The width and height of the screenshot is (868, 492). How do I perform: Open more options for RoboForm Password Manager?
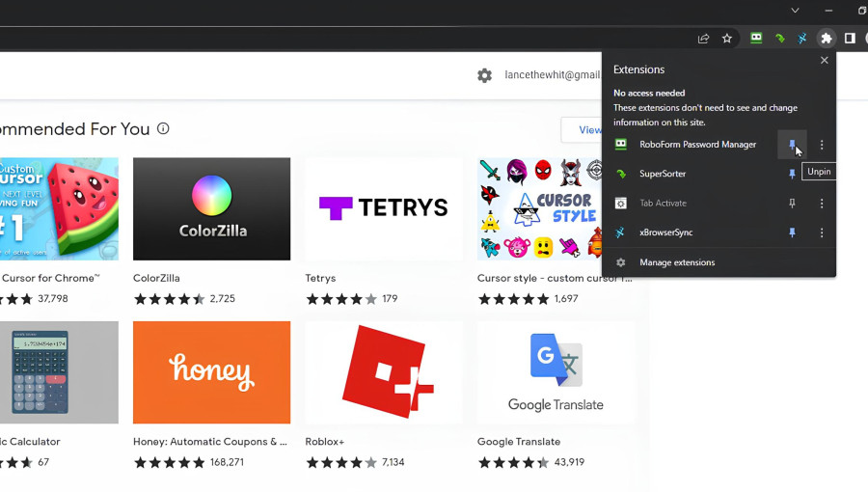(822, 145)
